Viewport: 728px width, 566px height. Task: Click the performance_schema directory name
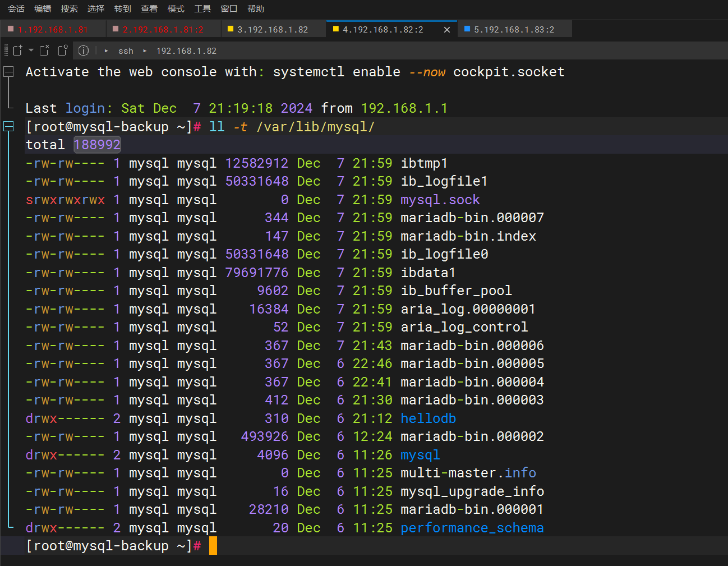click(x=472, y=528)
